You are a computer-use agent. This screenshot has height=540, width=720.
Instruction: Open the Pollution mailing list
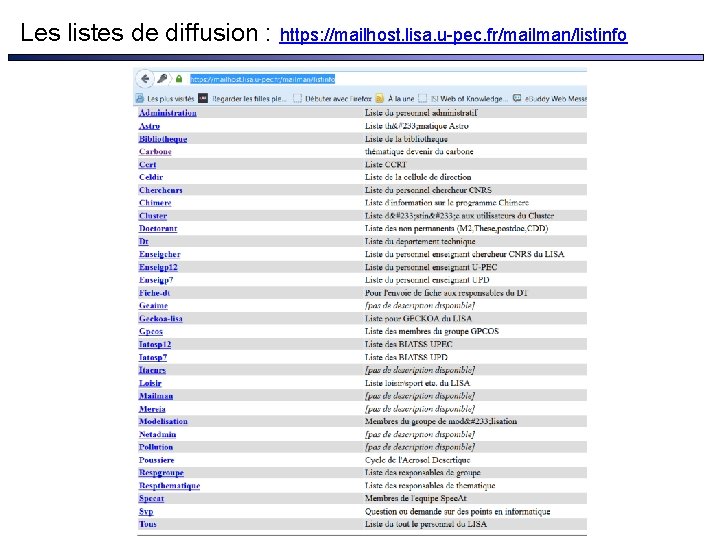tap(156, 447)
